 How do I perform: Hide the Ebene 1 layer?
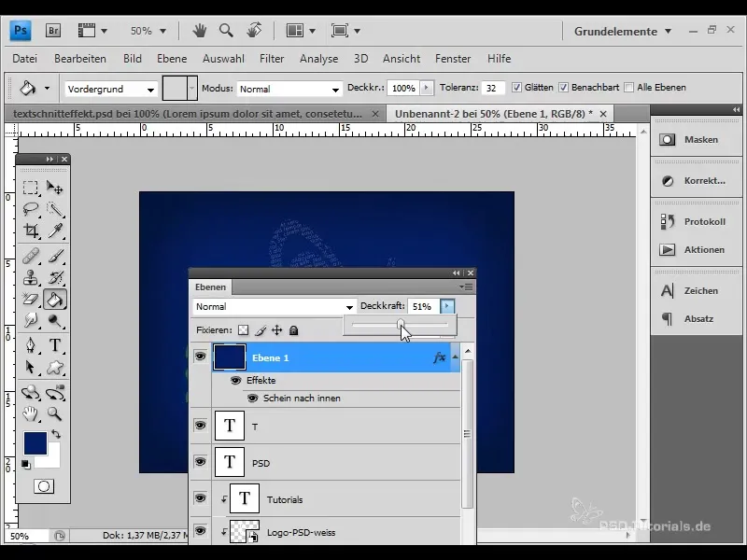coord(200,357)
